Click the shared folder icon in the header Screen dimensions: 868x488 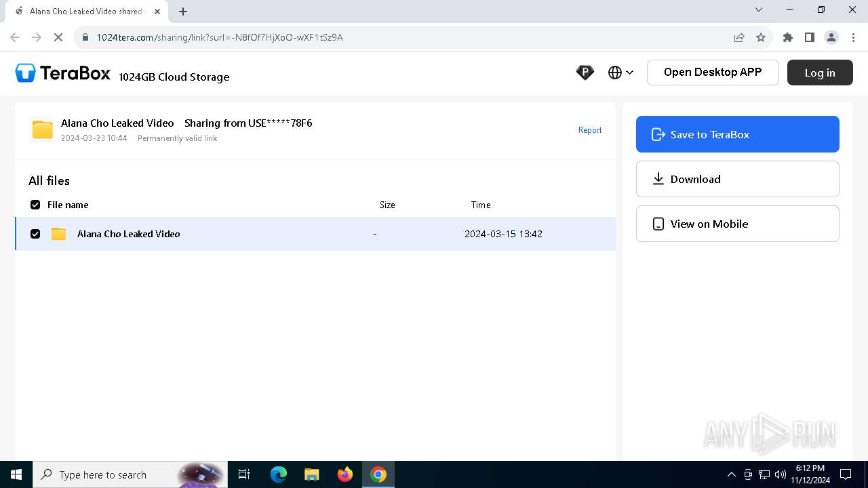(43, 129)
